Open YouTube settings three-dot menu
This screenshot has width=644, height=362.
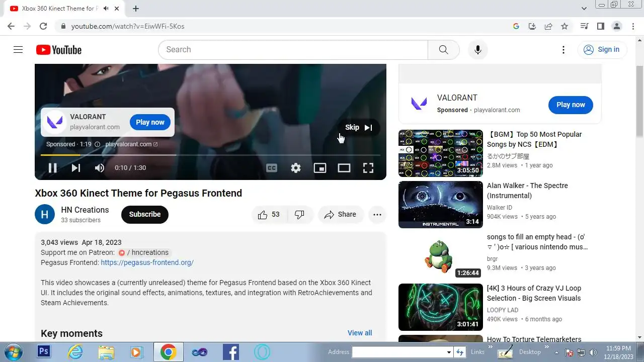pos(563,50)
